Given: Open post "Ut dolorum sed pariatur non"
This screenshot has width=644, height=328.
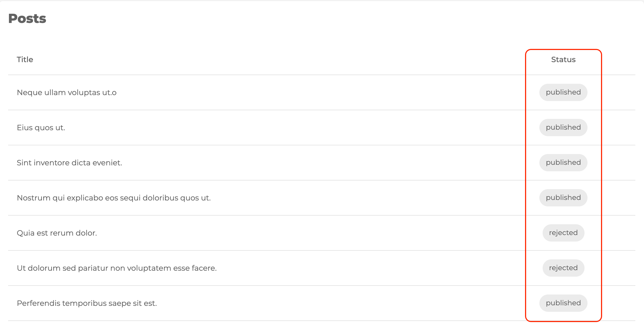Looking at the screenshot, I should coord(117,268).
